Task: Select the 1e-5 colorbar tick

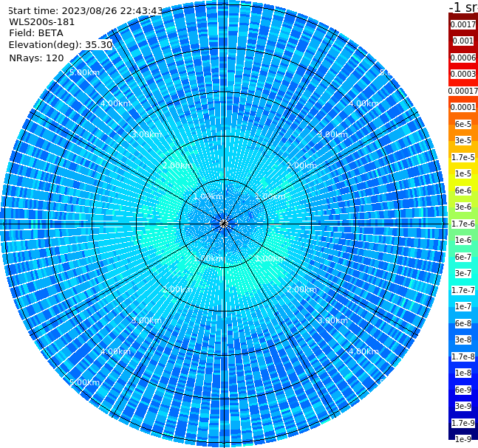Action: click(x=463, y=173)
